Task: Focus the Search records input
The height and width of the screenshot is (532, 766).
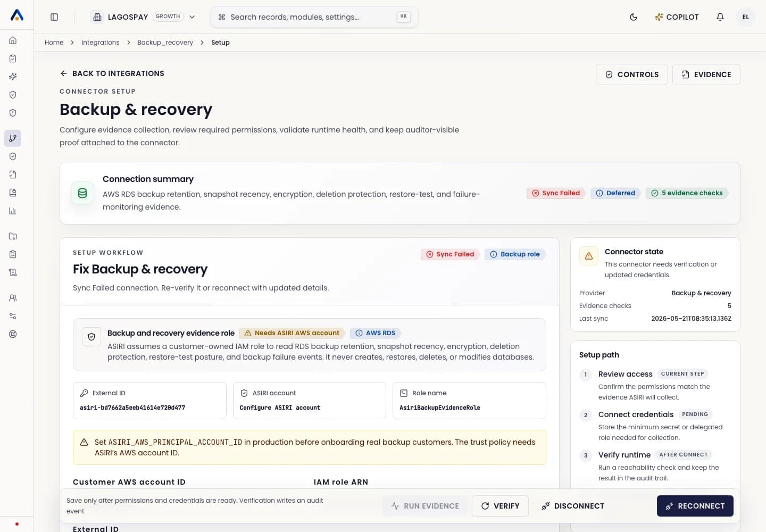Action: tap(314, 17)
